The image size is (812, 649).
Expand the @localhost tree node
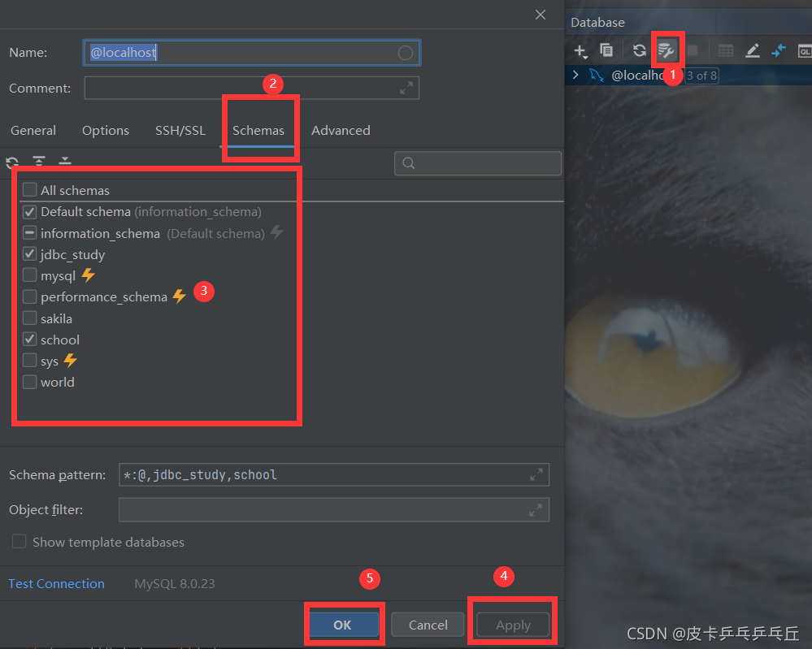click(575, 75)
